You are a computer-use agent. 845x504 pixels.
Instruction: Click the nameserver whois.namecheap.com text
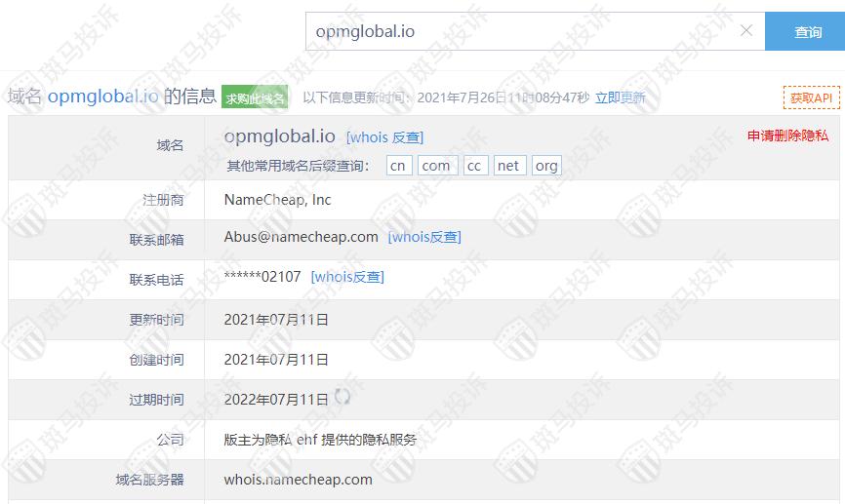(x=298, y=480)
